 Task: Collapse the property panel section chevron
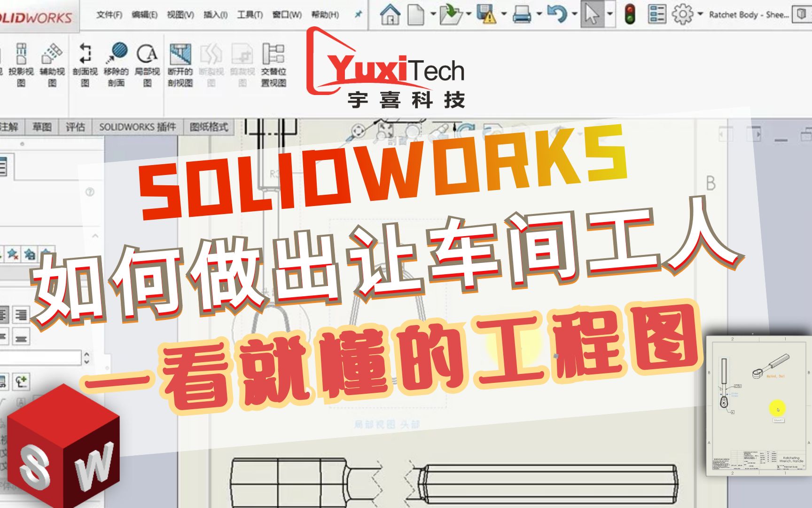95,235
